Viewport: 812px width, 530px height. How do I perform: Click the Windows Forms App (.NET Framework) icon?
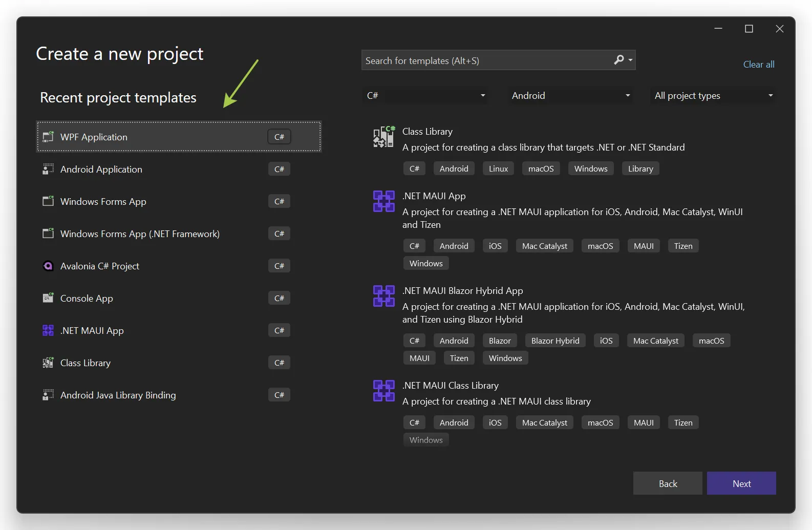pyautogui.click(x=48, y=234)
